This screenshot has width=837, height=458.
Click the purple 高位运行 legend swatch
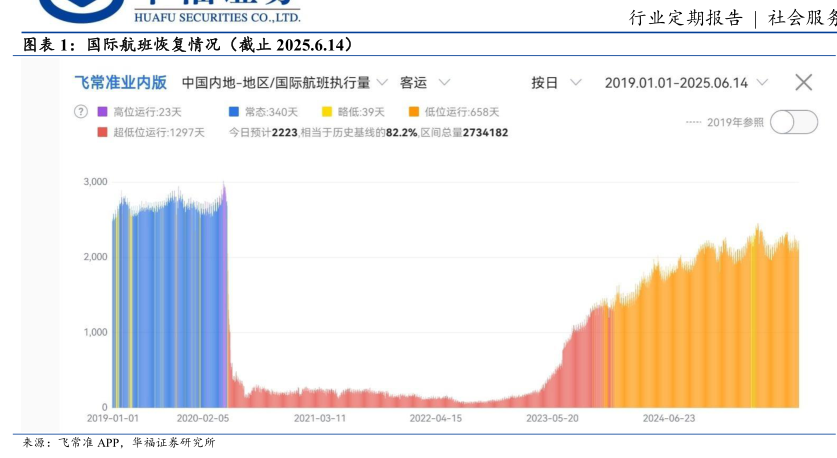click(x=102, y=112)
